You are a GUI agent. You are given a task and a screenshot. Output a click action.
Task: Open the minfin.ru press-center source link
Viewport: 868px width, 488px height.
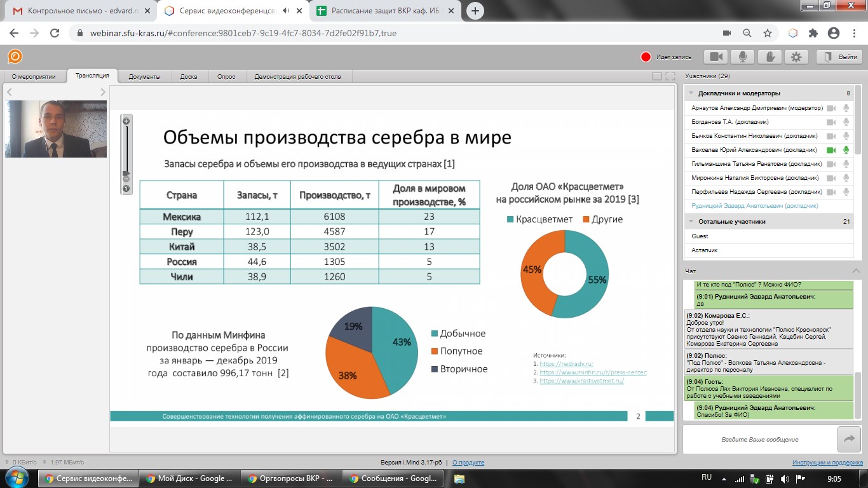click(593, 372)
